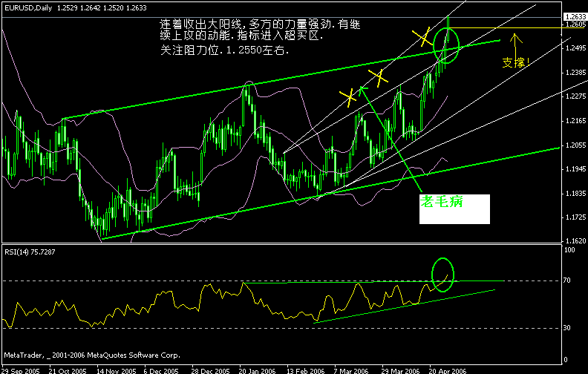The width and height of the screenshot is (588, 374).
Task: Click the RSI scale value 70
Action: (567, 280)
